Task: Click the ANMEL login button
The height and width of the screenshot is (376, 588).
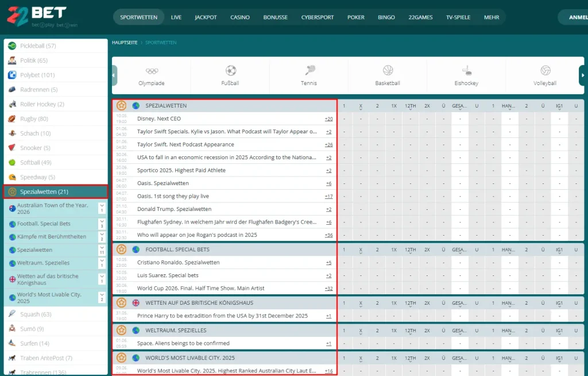Action: coord(574,17)
